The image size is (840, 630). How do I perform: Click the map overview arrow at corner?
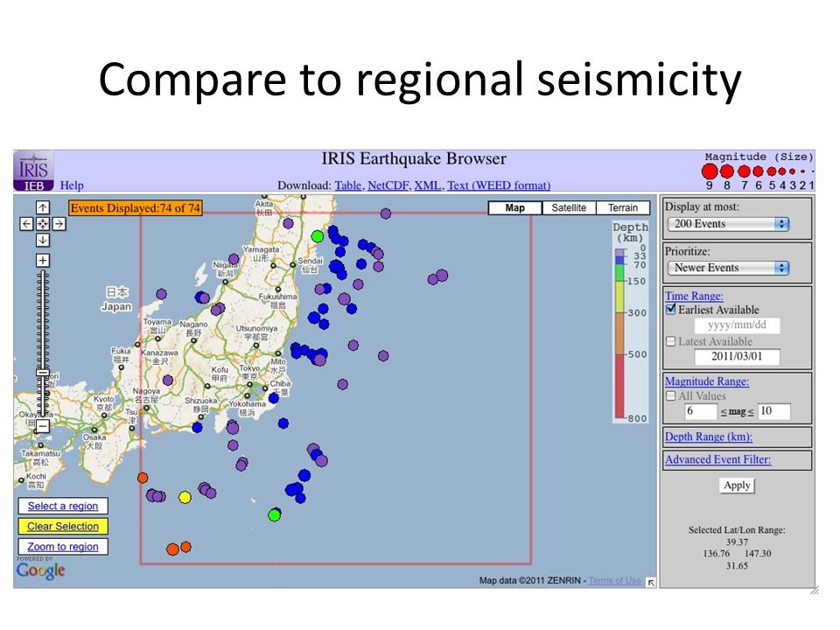tap(651, 583)
